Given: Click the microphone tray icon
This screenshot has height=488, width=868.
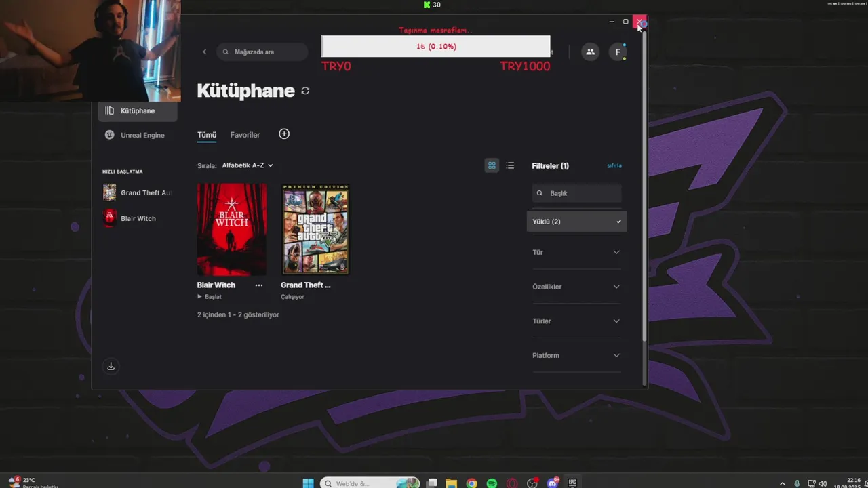Looking at the screenshot, I should [797, 483].
